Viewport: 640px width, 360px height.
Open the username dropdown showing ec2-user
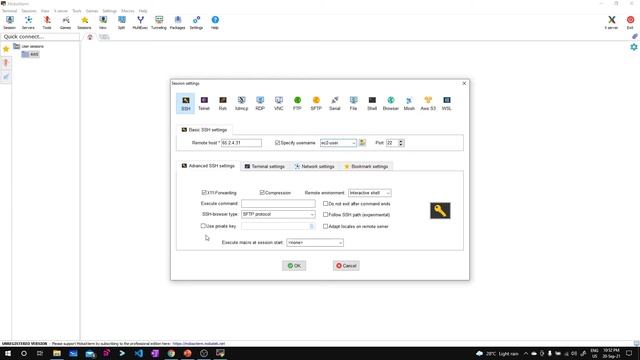338,143
